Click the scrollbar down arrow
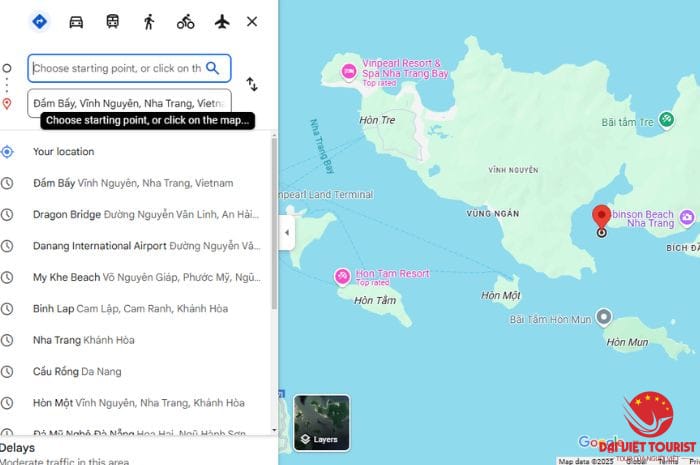700x465 pixels. pos(274,430)
